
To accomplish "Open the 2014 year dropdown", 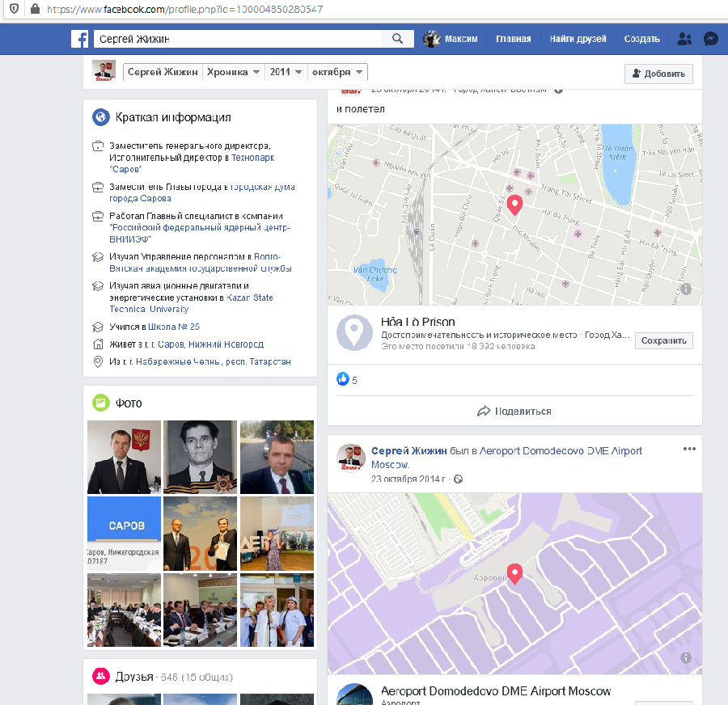I will 288,72.
